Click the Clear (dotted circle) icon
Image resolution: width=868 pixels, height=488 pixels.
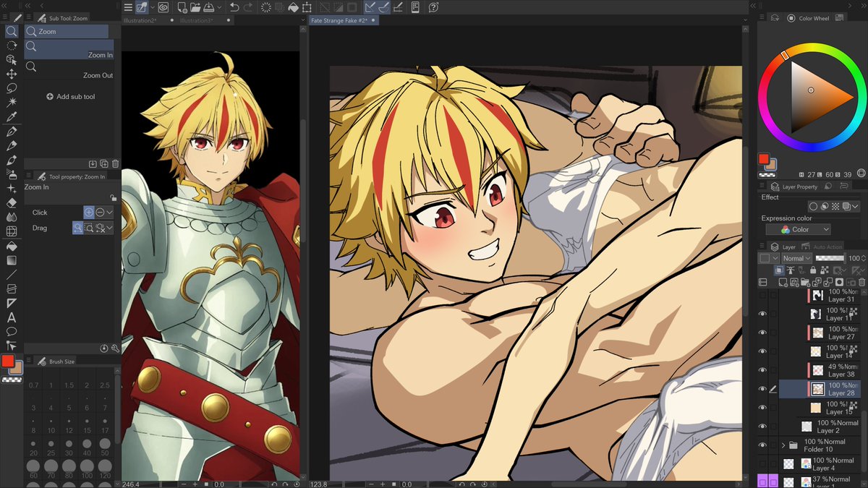coord(266,7)
